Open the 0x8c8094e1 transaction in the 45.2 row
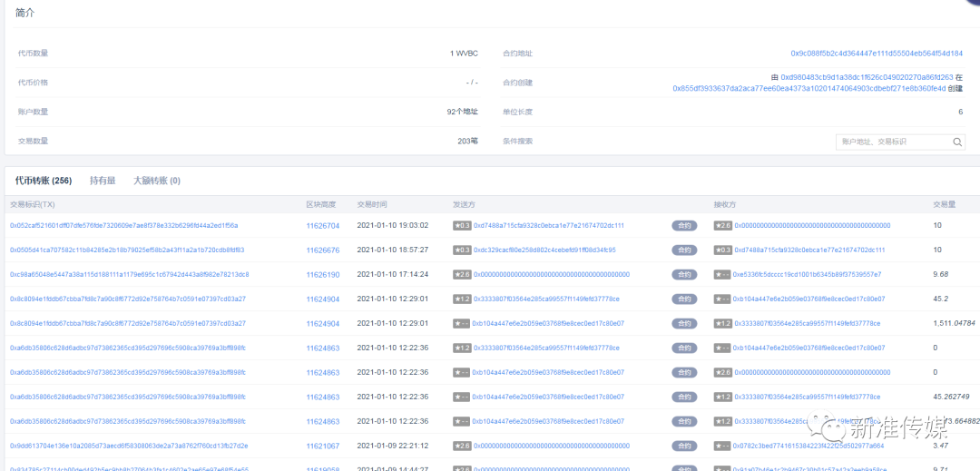Screen dimensions: 980x471 128,299
